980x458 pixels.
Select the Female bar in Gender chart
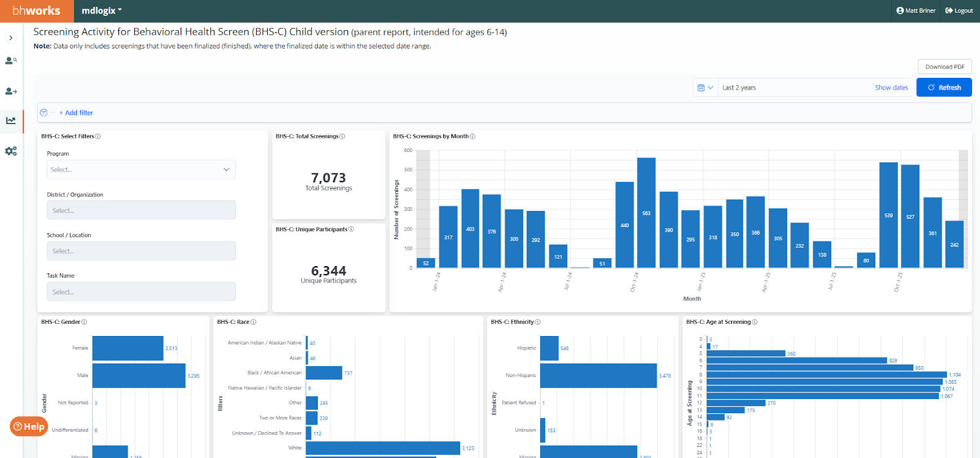click(128, 348)
